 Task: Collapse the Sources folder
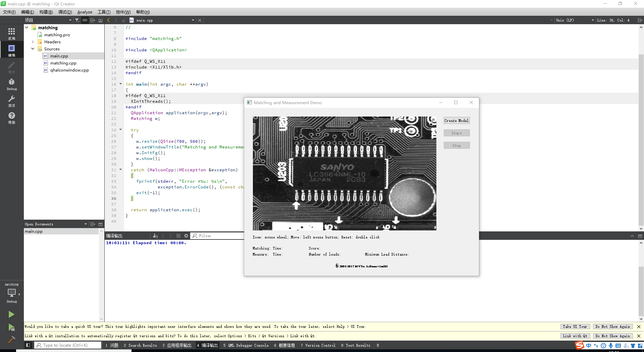pyautogui.click(x=33, y=49)
